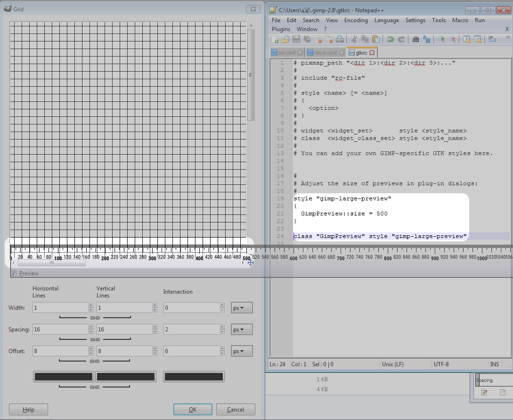
Task: Click the OK button in Grid dialog
Action: (x=193, y=410)
